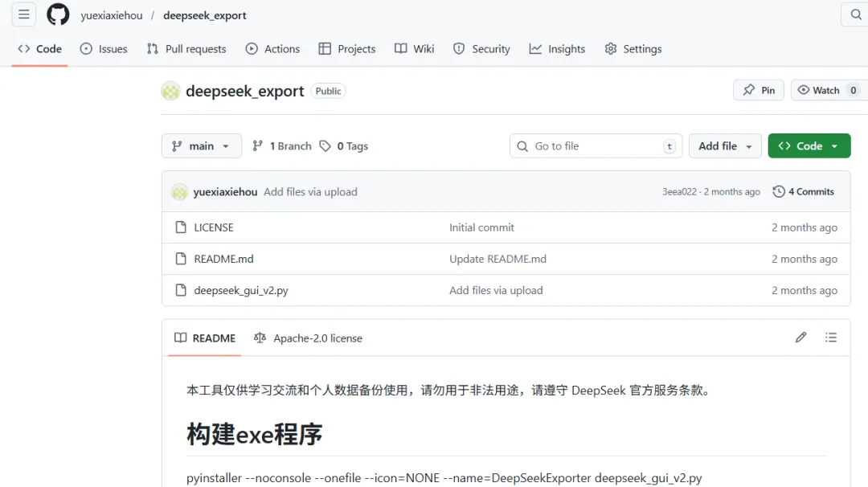
Task: Open the repository Settings tab
Action: 633,49
